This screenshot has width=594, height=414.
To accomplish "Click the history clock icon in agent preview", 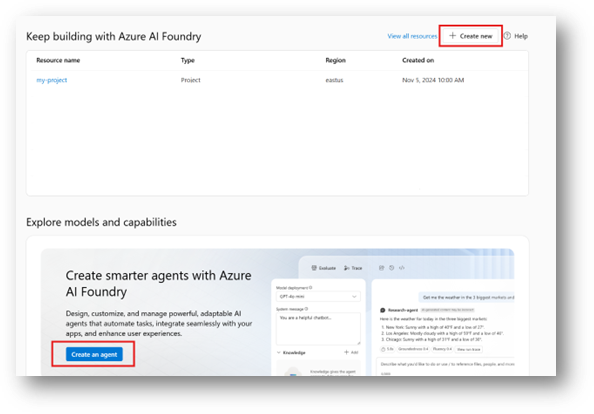I will pos(392,268).
